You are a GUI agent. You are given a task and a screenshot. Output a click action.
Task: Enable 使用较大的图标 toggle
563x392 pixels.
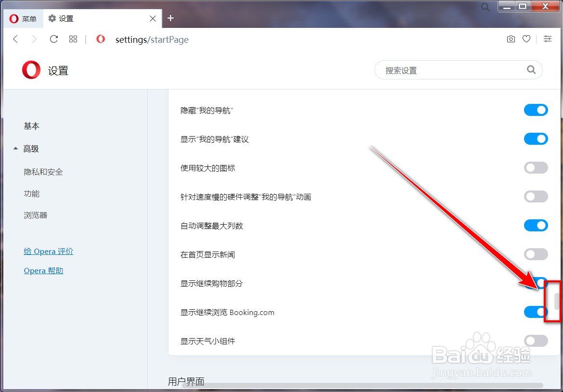(536, 167)
